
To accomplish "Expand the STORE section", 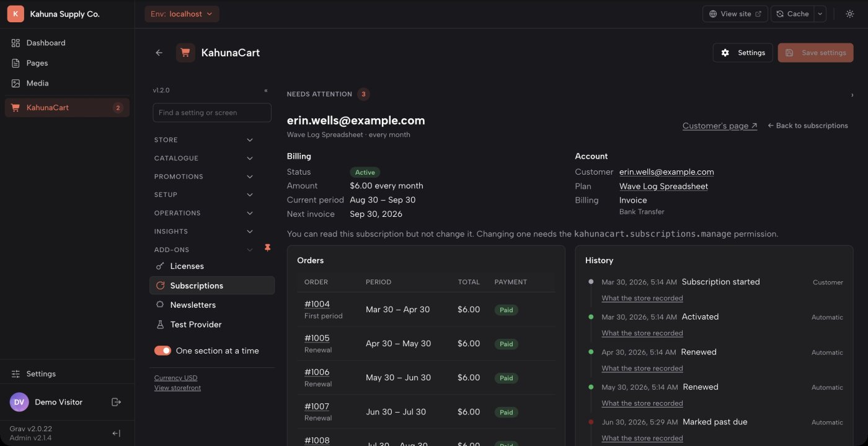I will pyautogui.click(x=204, y=140).
